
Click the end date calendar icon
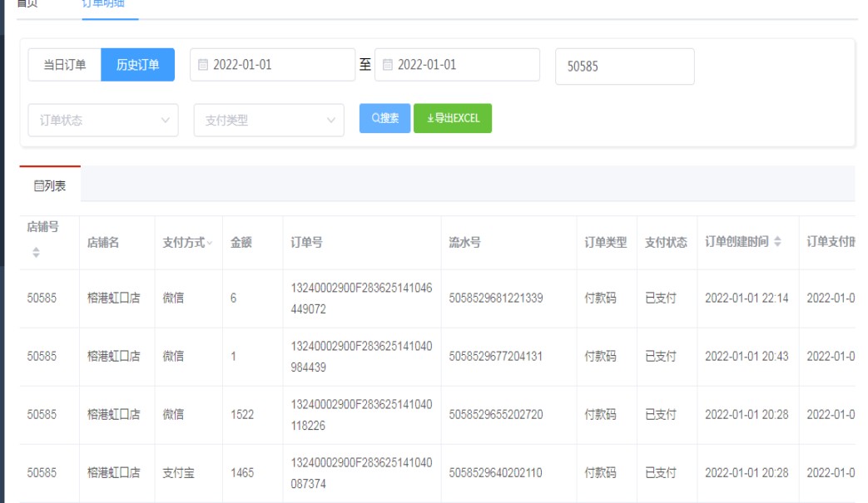[388, 65]
